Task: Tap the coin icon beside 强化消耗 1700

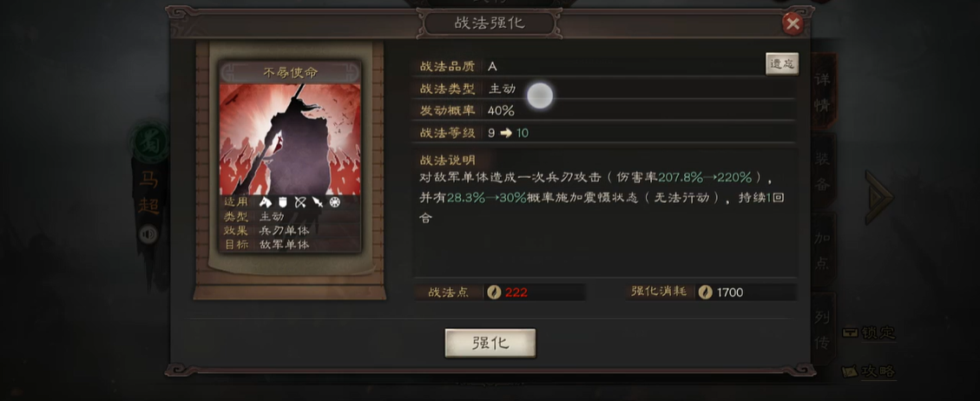Action: 705,293
